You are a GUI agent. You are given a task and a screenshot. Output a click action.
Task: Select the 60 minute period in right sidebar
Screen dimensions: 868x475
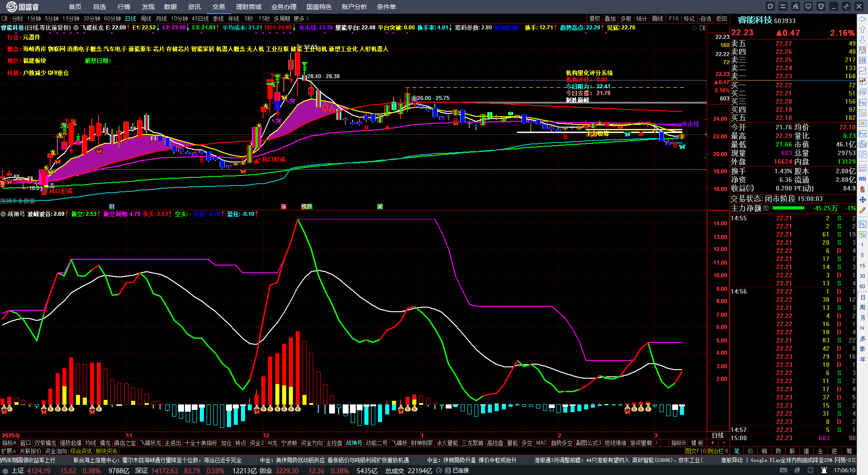[863, 286]
